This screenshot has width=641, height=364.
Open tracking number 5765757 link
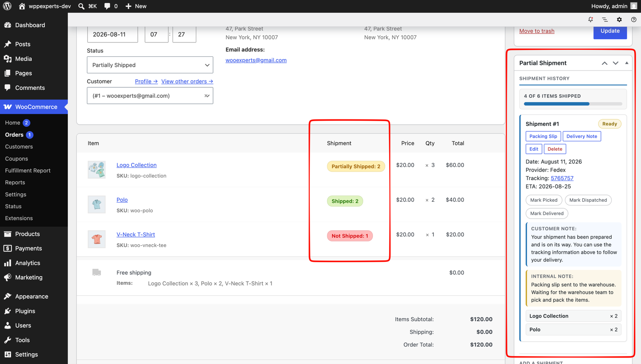[562, 178]
